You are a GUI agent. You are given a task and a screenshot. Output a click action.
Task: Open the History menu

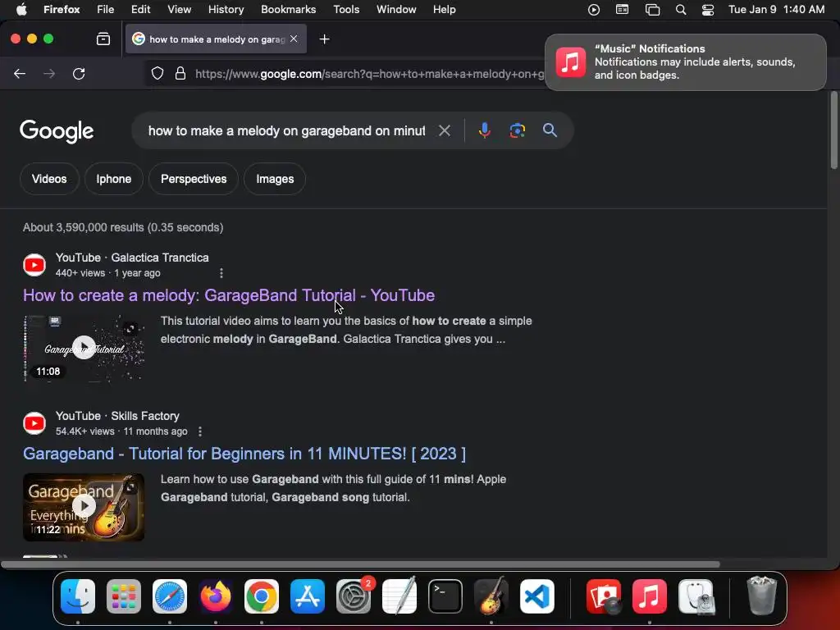click(x=226, y=10)
